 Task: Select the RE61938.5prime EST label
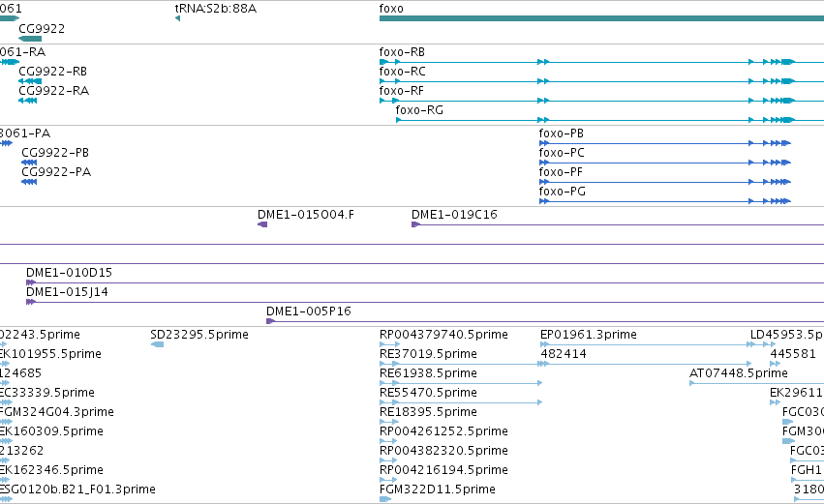(x=428, y=373)
